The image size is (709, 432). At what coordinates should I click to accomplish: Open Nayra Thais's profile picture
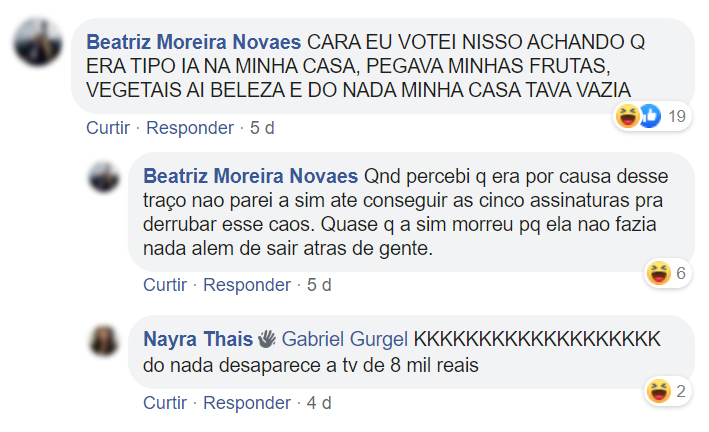point(105,340)
